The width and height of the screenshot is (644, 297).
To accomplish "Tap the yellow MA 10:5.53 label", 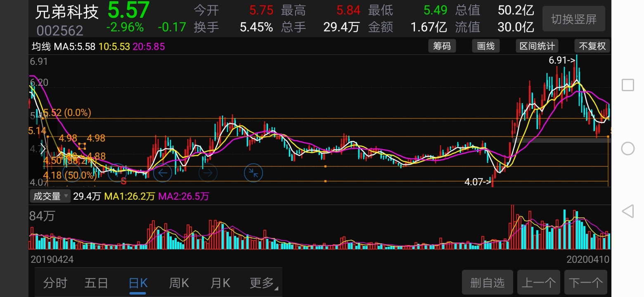I will pyautogui.click(x=114, y=47).
